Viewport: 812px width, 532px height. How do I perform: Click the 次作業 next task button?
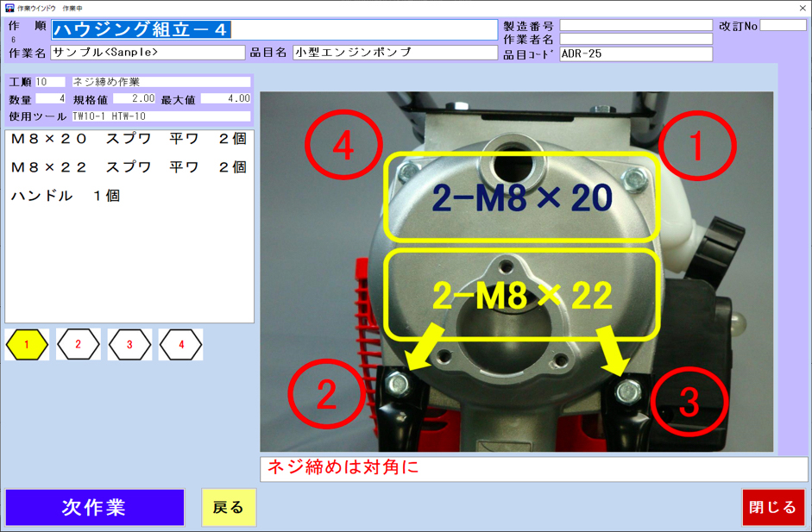click(x=95, y=507)
